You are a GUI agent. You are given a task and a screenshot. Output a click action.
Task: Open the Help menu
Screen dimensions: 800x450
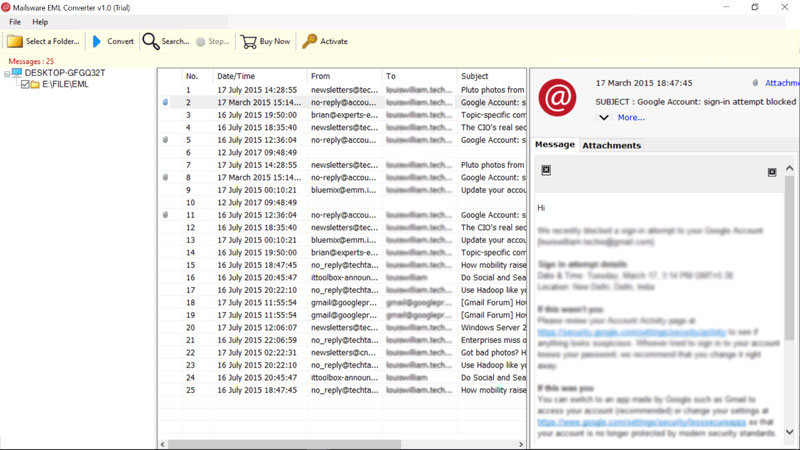point(40,22)
